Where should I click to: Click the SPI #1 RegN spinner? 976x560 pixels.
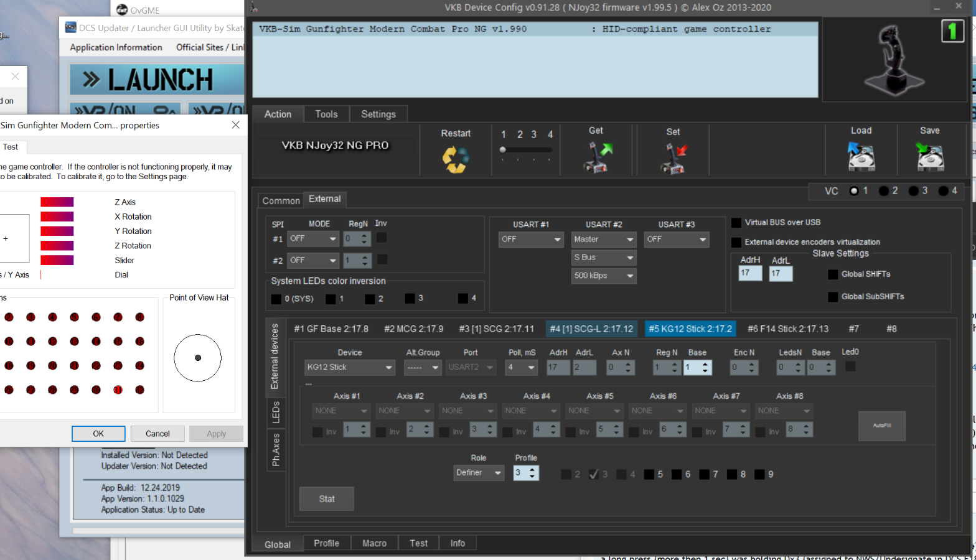(357, 239)
